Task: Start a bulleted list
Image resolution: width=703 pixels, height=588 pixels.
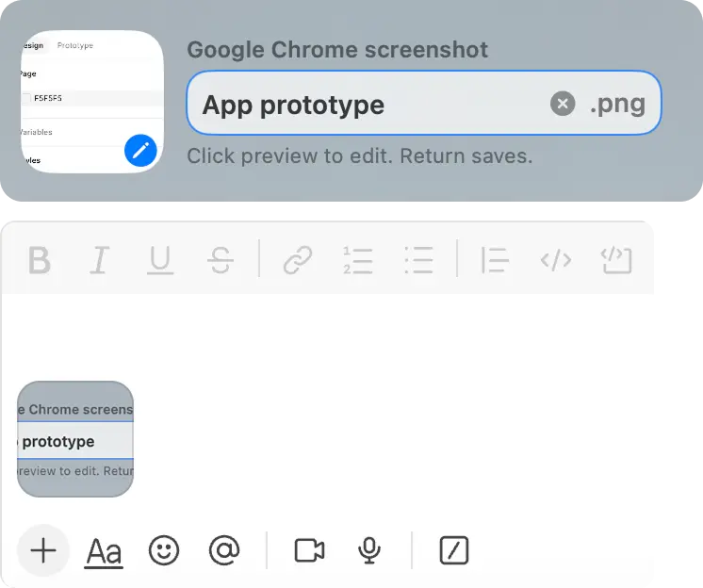Action: pyautogui.click(x=418, y=260)
